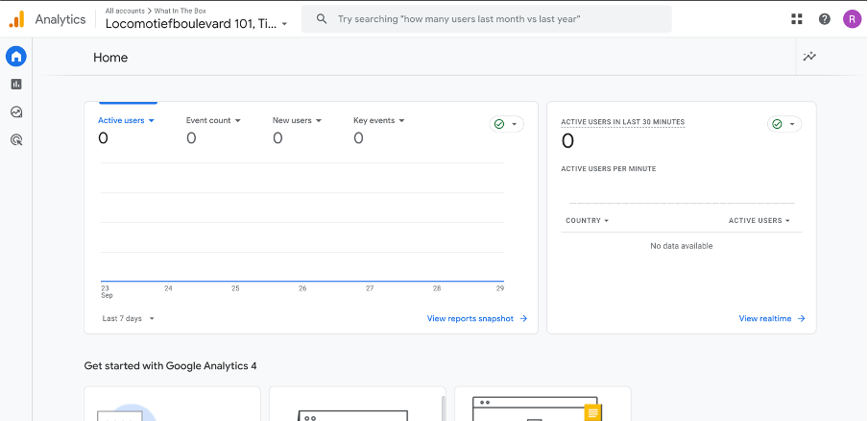
Task: Open the user account avatar
Action: [x=852, y=19]
